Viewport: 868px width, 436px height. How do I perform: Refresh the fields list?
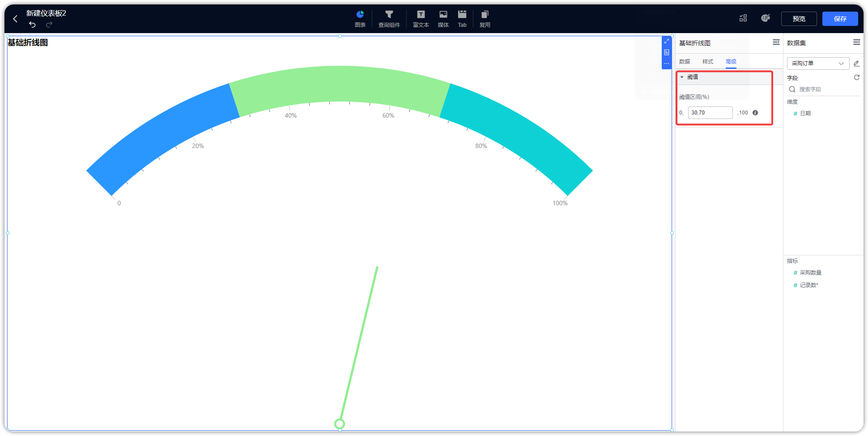tap(857, 77)
